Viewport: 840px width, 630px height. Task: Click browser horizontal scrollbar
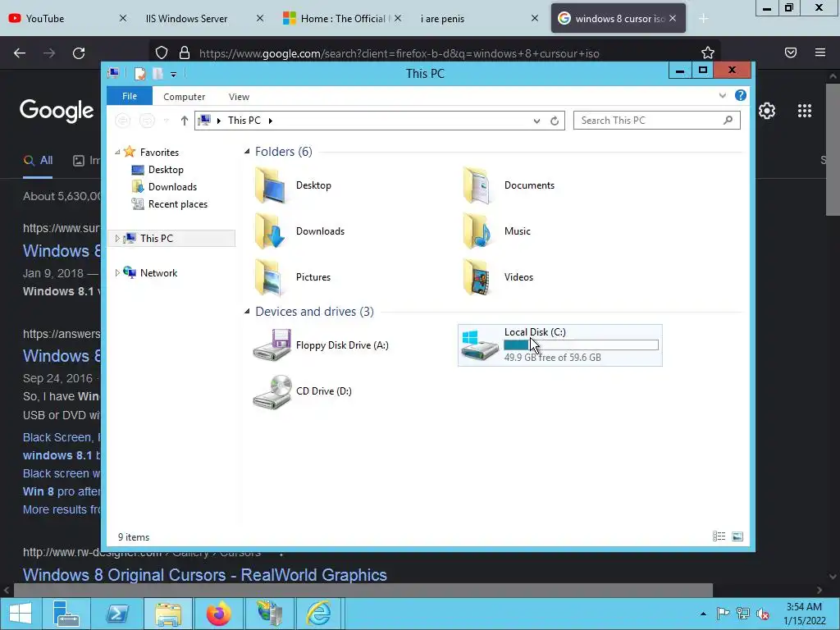(363, 590)
